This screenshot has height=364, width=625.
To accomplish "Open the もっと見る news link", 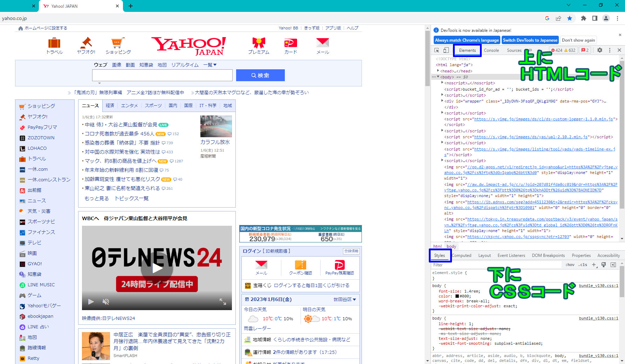I will pyautogui.click(x=97, y=198).
